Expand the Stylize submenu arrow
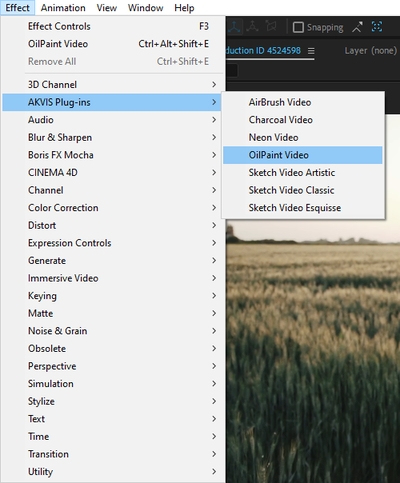This screenshot has height=483, width=400. click(214, 401)
